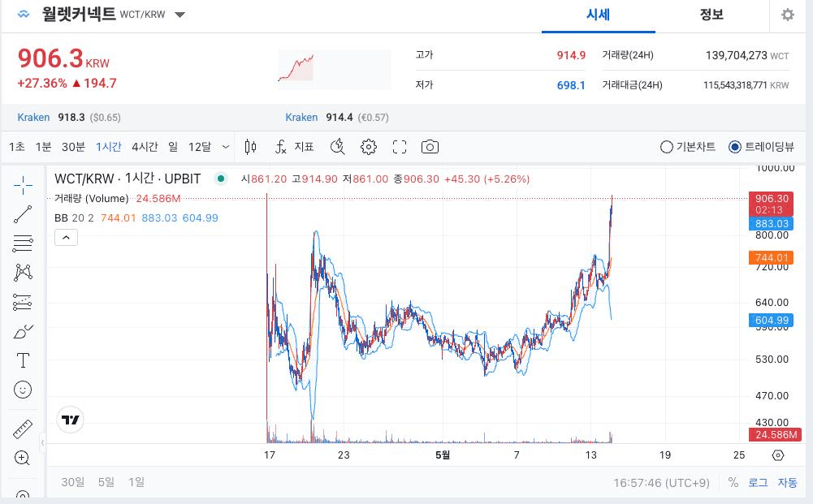Click the blue 883.03 upper band label
The height and width of the screenshot is (504, 813).
tap(771, 224)
